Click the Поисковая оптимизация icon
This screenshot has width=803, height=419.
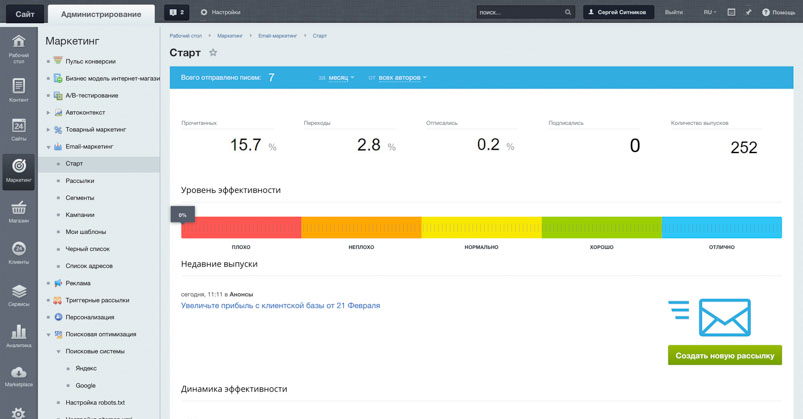pyautogui.click(x=58, y=334)
